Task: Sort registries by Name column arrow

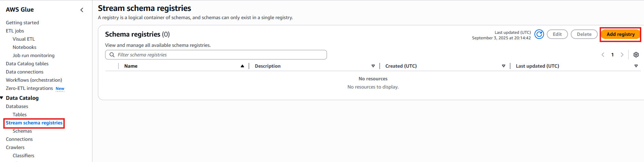Action: tap(242, 66)
